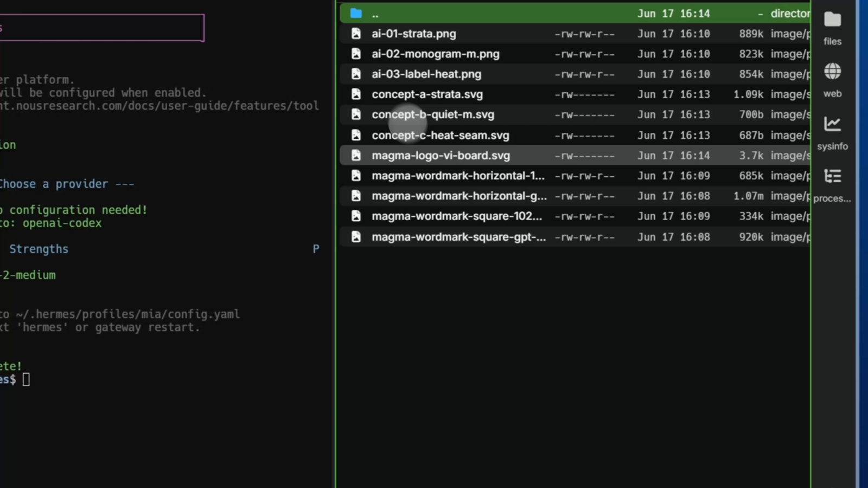Image resolution: width=868 pixels, height=488 pixels.
Task: Select file name magma-wordmark-square-gpt-...
Action: click(x=459, y=237)
